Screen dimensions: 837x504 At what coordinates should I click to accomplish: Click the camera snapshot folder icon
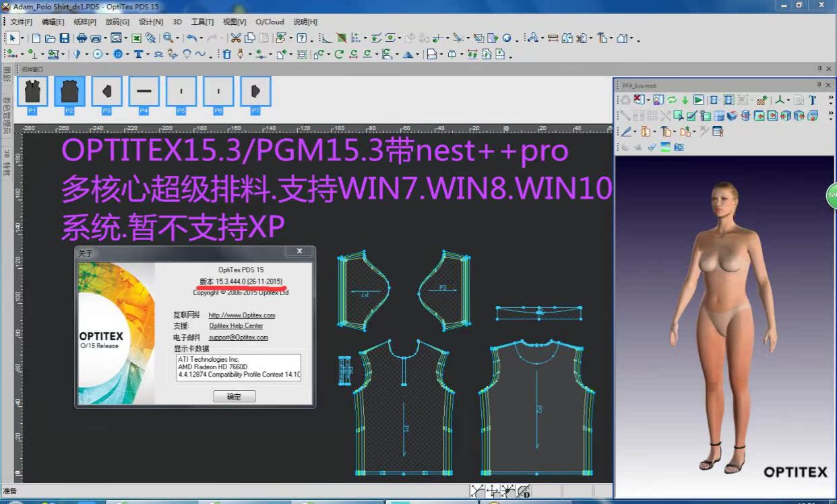tap(679, 147)
